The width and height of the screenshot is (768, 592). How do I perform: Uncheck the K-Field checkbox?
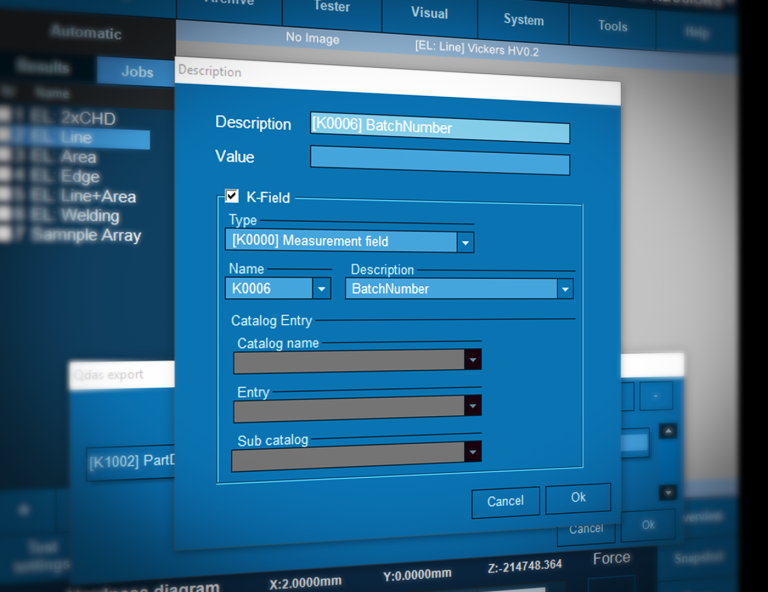(232, 196)
